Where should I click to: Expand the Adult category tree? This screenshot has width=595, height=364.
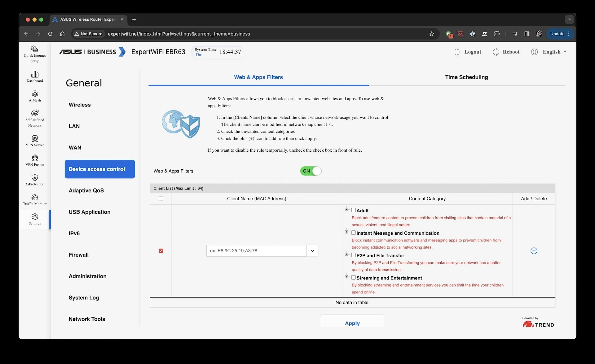click(x=346, y=210)
